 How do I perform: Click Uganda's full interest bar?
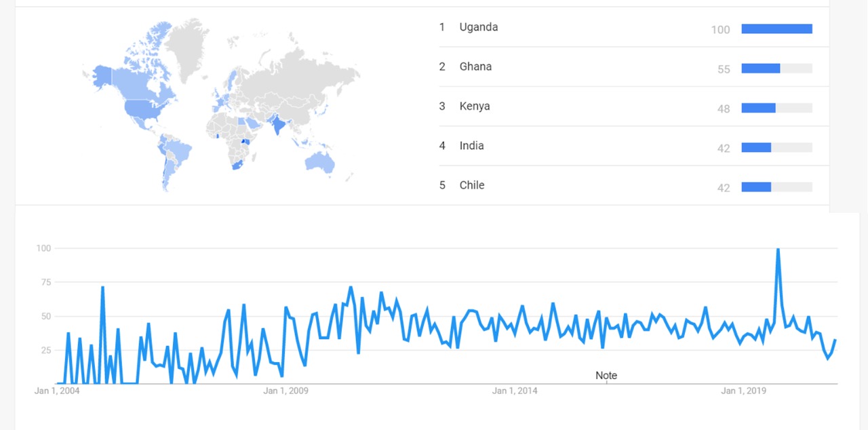(x=776, y=28)
